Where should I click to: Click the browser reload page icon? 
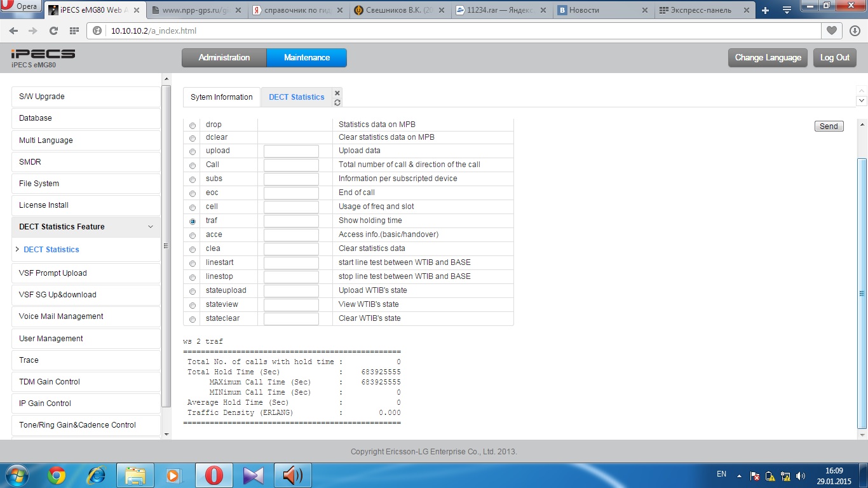(53, 30)
